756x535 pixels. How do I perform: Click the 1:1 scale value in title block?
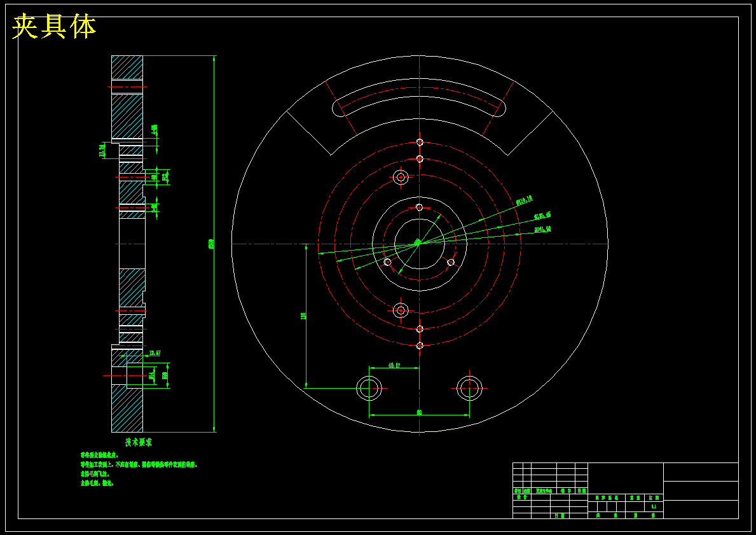pos(654,506)
